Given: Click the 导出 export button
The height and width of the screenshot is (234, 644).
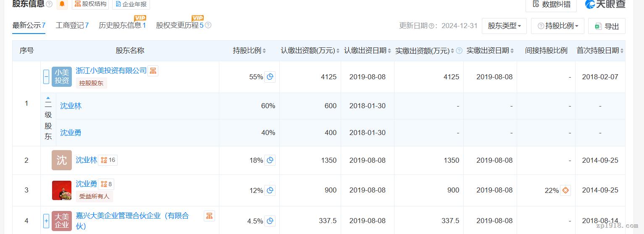Looking at the screenshot, I should pos(607,26).
